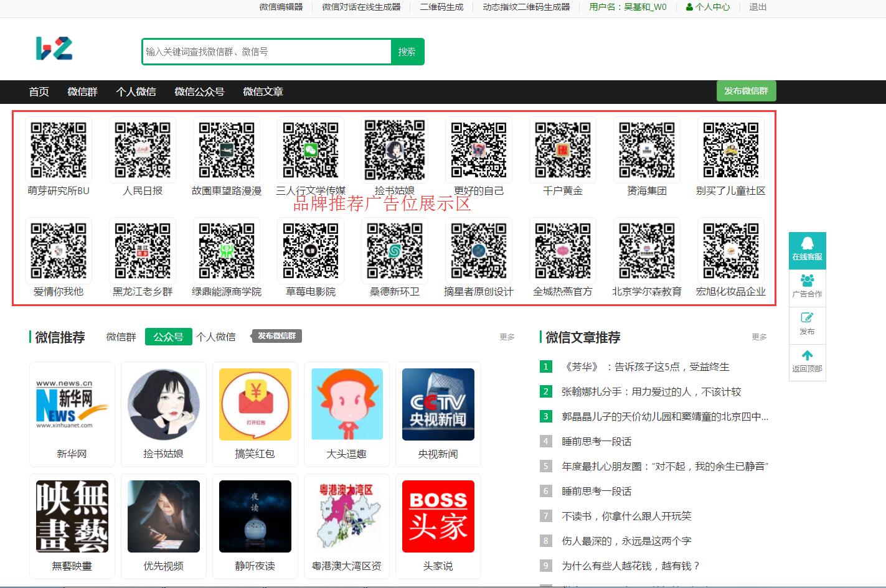Click 返回顶部 arrow icon
The height and width of the screenshot is (588, 886).
tap(807, 362)
